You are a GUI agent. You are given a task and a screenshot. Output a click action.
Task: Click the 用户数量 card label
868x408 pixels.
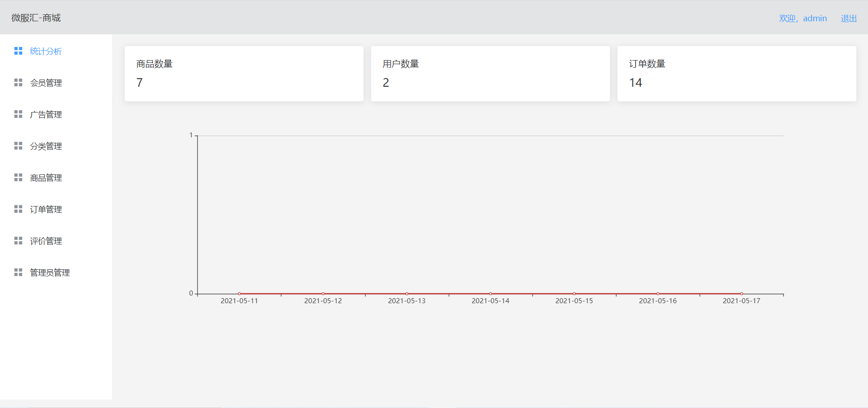[x=401, y=64]
